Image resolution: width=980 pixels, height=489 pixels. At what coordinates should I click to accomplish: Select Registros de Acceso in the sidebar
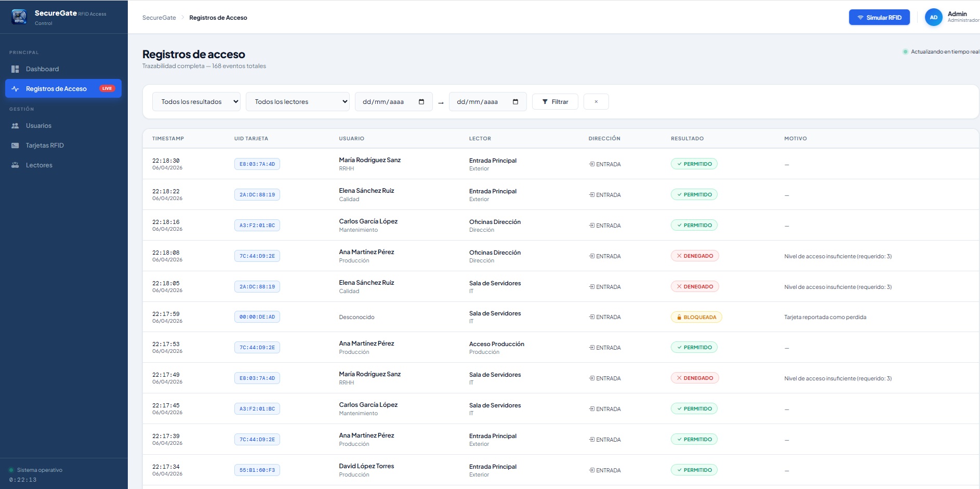click(56, 88)
